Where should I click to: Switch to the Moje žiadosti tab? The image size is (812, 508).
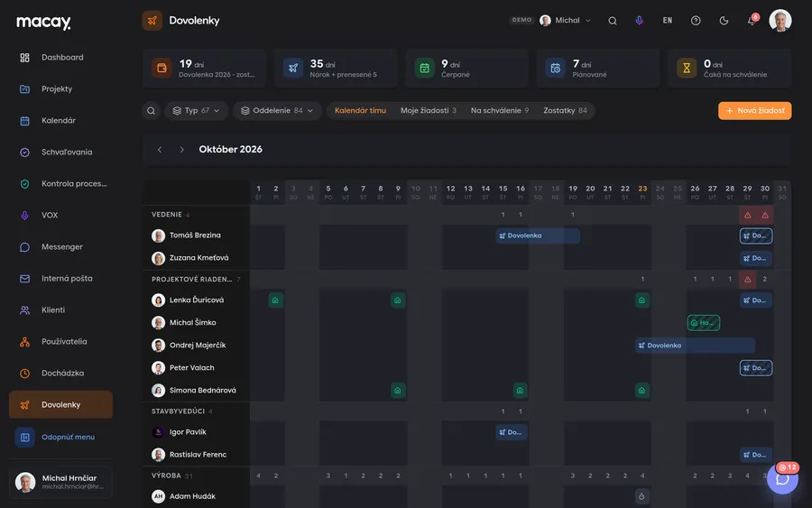(429, 111)
